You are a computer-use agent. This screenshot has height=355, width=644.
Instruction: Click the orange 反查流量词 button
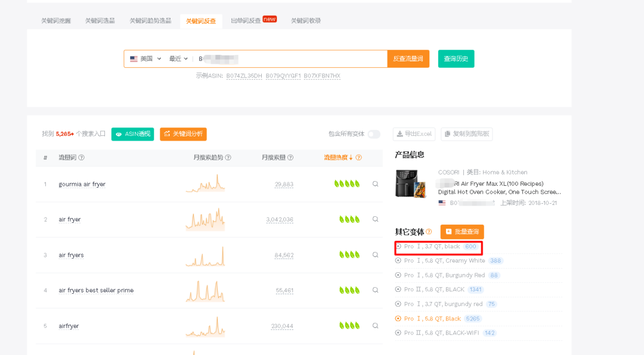tap(408, 59)
